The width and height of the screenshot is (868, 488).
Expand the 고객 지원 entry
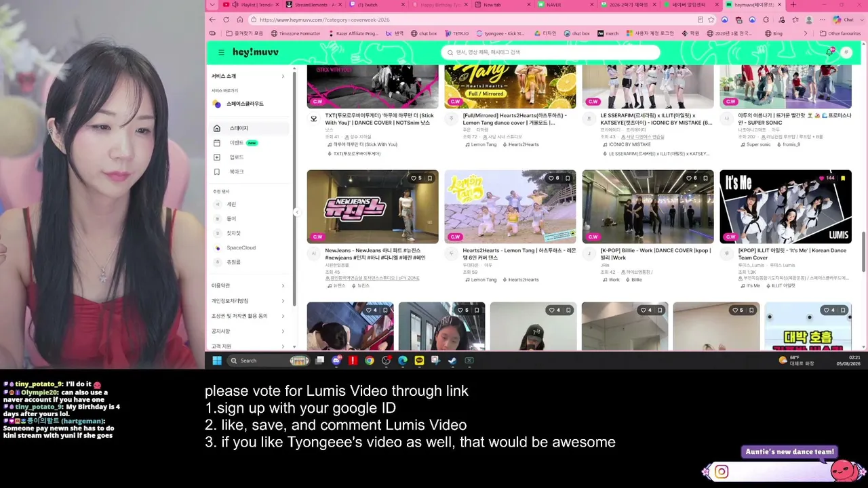point(248,346)
